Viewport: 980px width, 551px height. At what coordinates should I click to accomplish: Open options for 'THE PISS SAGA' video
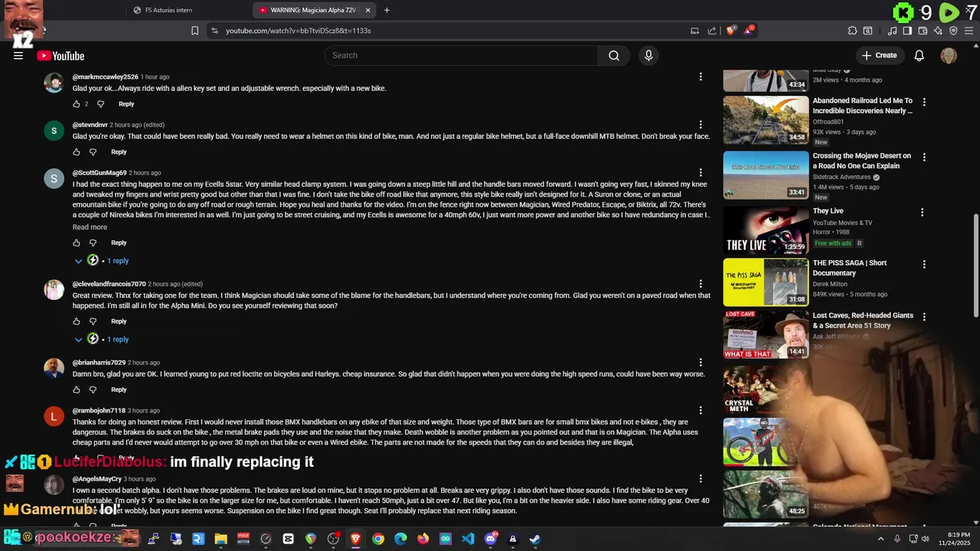point(924,264)
